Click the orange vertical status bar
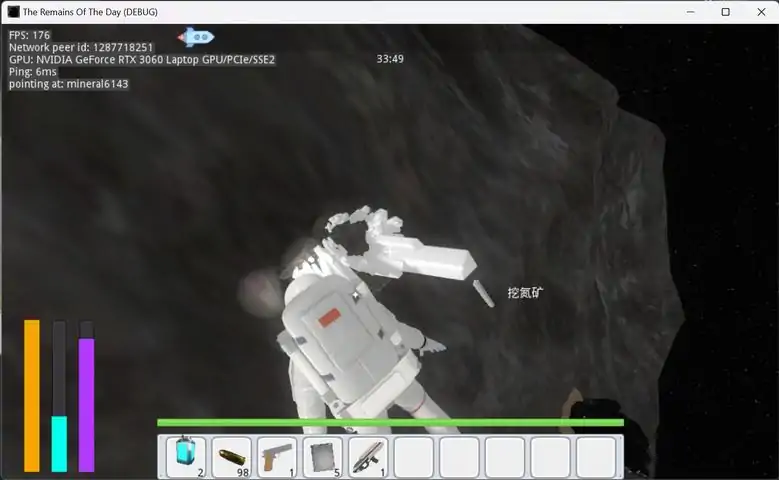 pyautogui.click(x=32, y=396)
